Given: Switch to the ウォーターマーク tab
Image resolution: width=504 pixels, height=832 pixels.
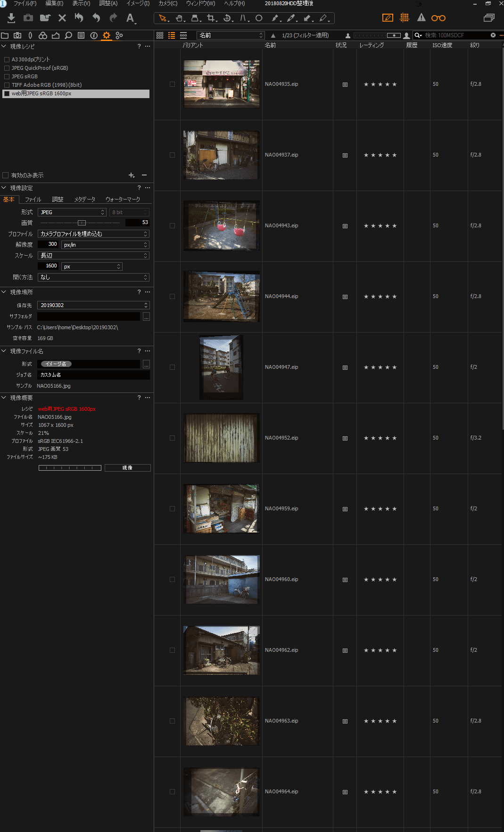Looking at the screenshot, I should 123,200.
